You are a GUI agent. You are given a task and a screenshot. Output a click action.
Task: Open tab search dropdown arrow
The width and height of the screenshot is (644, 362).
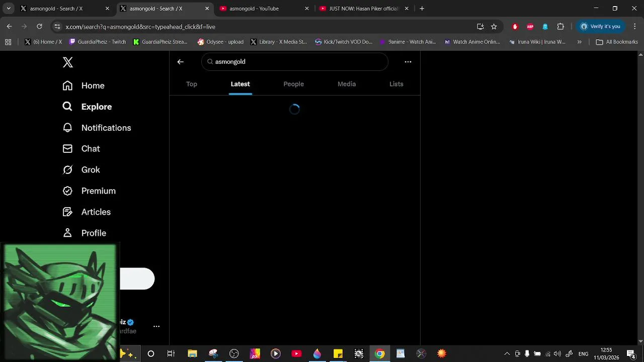point(9,9)
